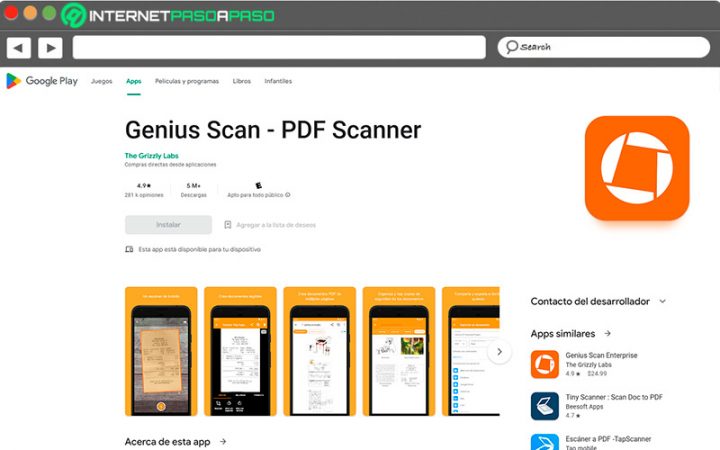
Task: Click the red window close button
Action: coord(11,13)
